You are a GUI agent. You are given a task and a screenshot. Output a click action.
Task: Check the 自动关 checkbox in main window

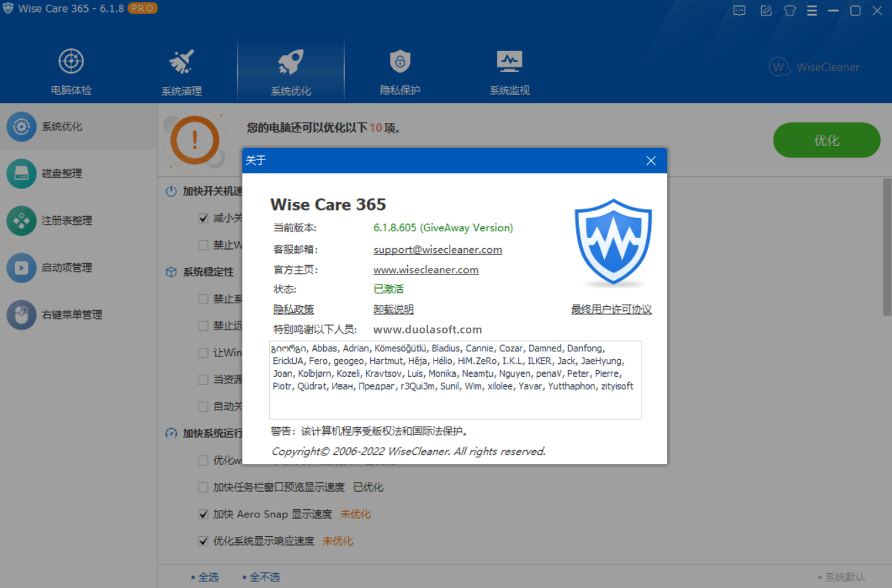coord(203,406)
